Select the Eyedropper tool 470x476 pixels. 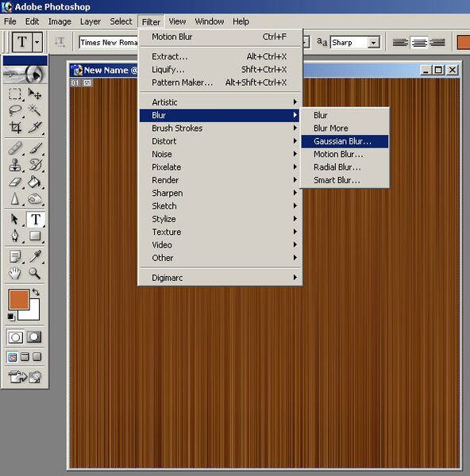pos(34,256)
